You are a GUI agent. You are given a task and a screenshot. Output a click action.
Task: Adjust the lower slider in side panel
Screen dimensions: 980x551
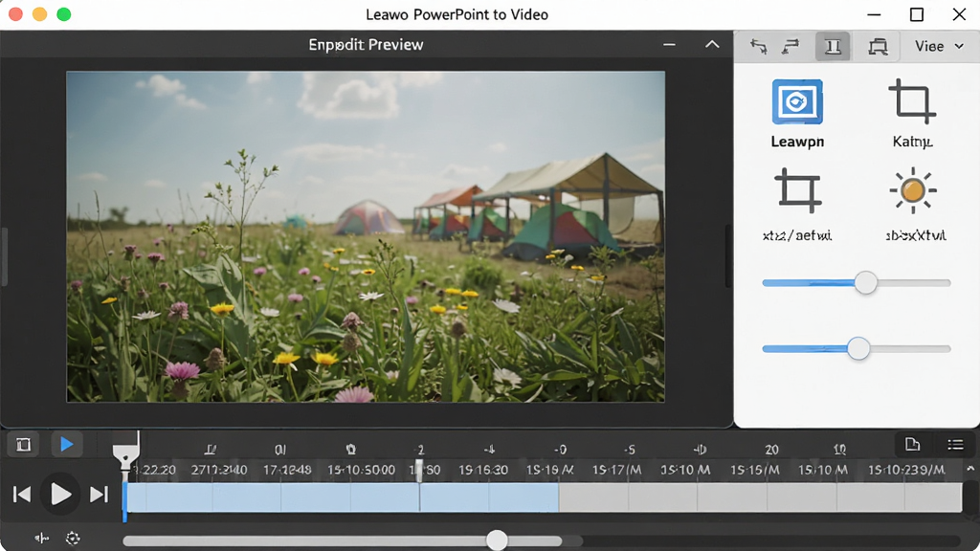(x=858, y=348)
